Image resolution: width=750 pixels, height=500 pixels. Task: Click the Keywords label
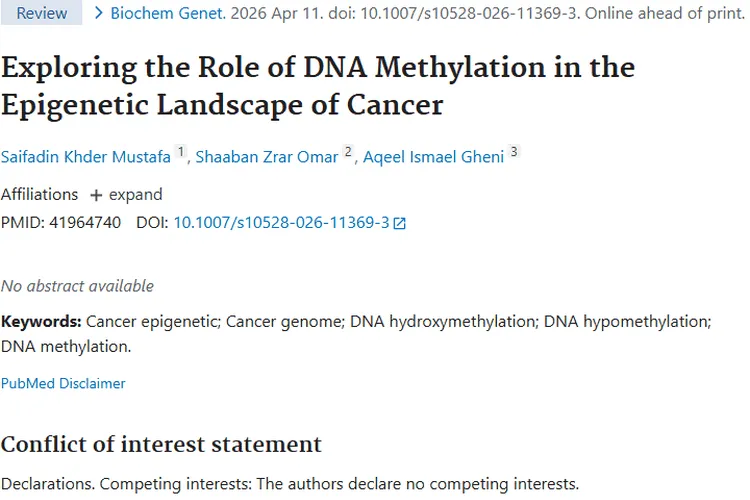point(41,321)
